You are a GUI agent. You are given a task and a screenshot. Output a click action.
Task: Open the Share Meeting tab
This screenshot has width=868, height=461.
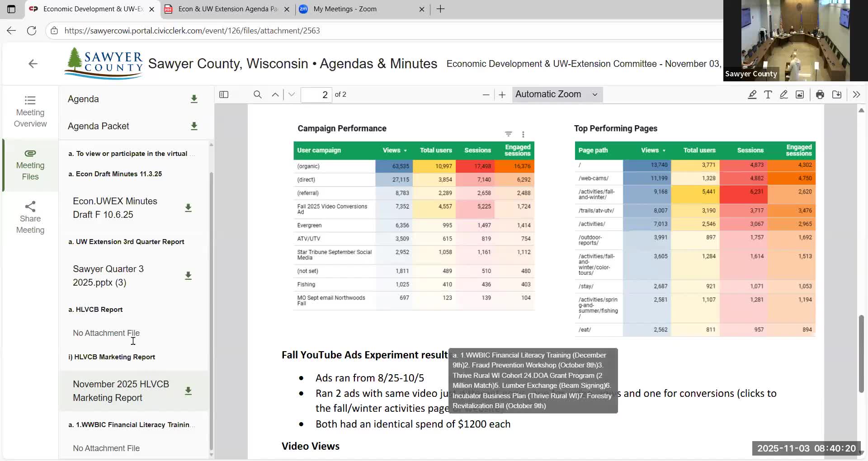30,218
